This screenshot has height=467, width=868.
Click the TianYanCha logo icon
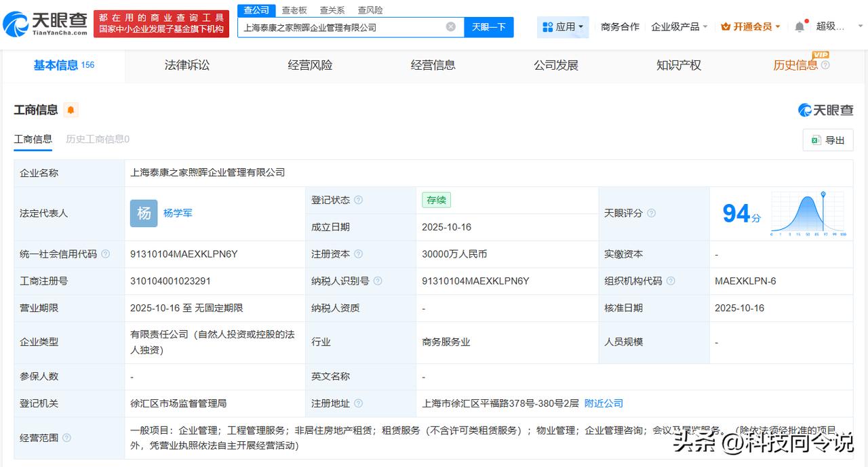[16, 25]
